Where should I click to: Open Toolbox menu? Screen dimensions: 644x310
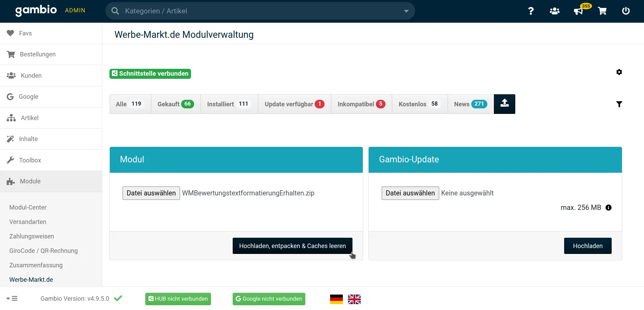51,160
